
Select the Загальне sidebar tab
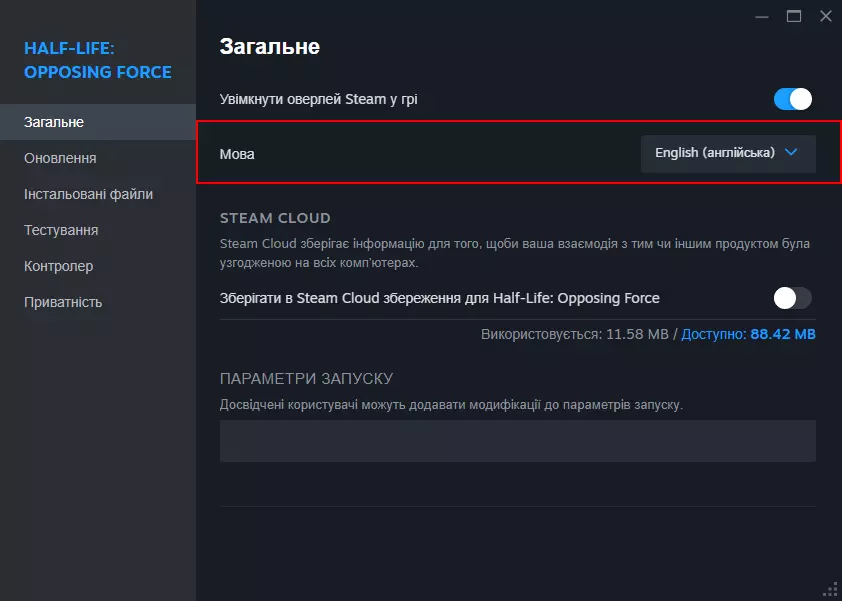54,122
